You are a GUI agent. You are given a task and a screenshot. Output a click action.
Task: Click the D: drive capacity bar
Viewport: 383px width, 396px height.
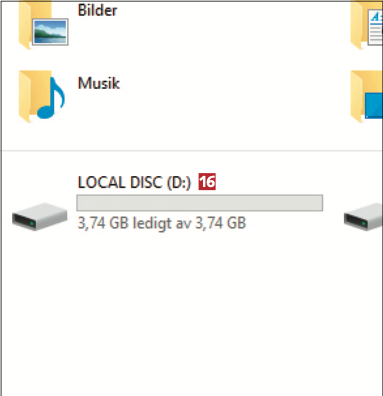[x=200, y=203]
